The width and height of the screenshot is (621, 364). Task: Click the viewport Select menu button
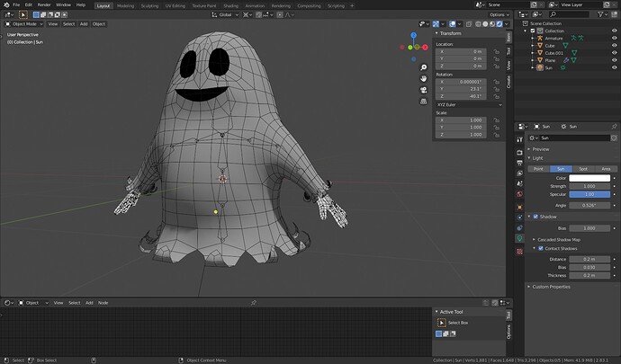69,24
